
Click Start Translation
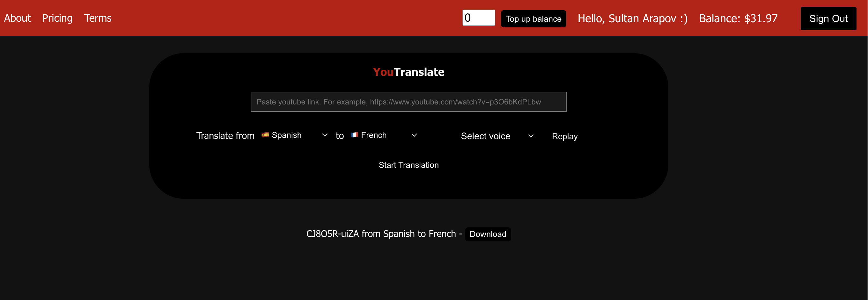click(x=408, y=165)
